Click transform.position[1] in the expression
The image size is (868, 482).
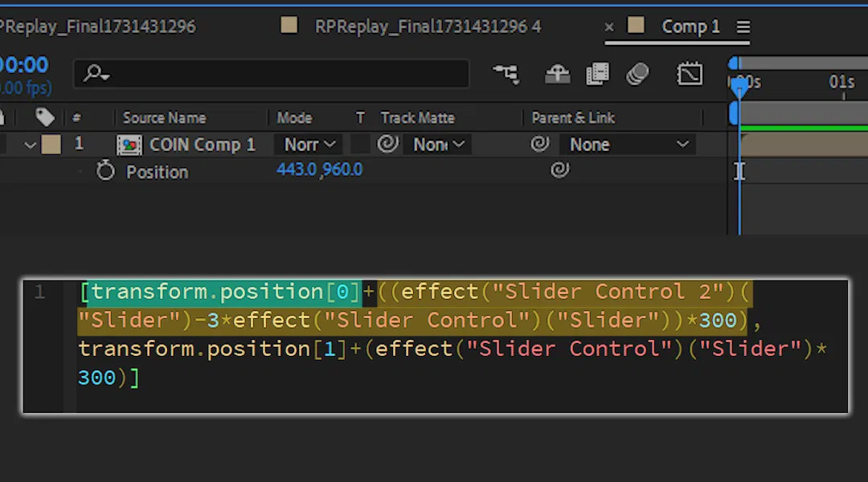212,349
